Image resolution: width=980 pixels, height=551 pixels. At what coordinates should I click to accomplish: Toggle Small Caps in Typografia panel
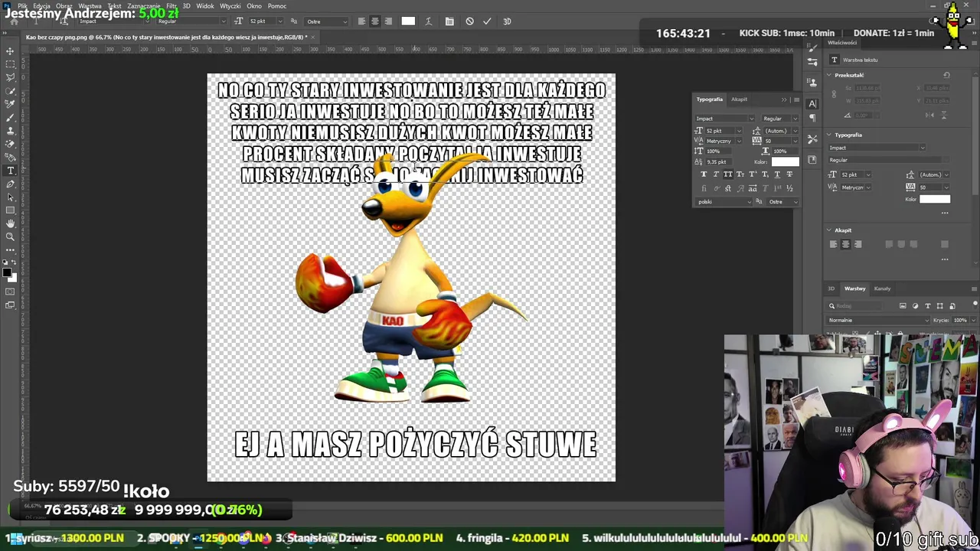(740, 174)
